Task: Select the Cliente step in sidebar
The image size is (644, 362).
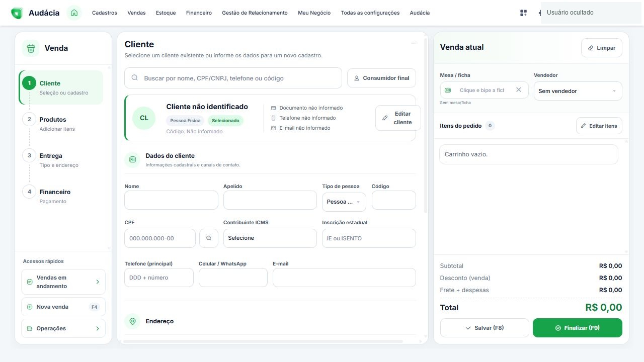Action: [x=61, y=87]
